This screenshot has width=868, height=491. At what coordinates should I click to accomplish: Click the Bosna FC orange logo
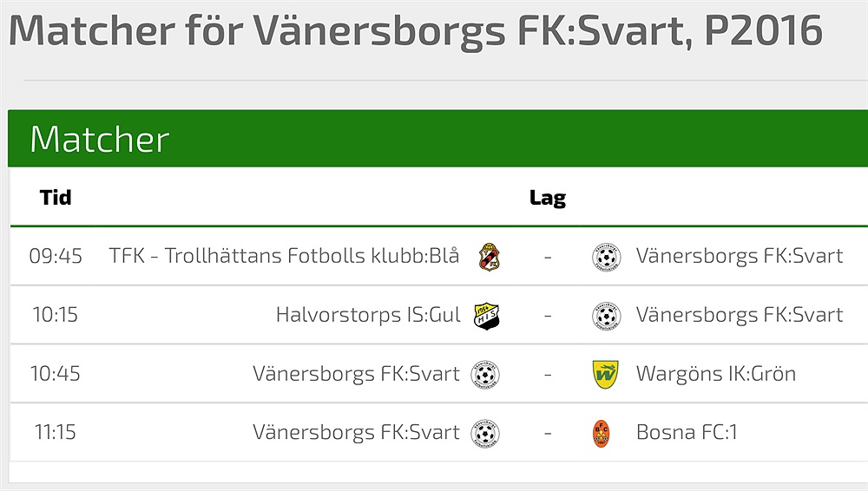(601, 432)
